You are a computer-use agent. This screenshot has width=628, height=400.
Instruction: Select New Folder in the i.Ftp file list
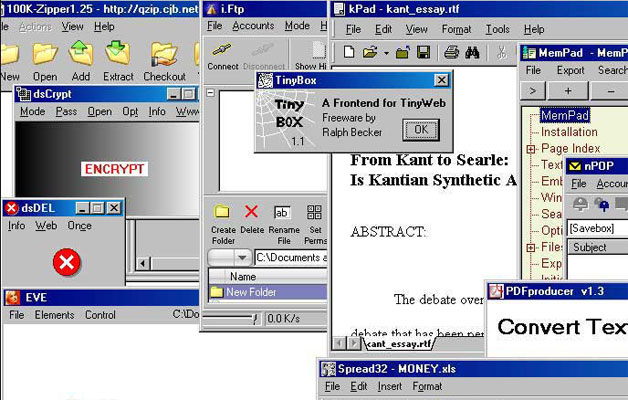(250, 292)
